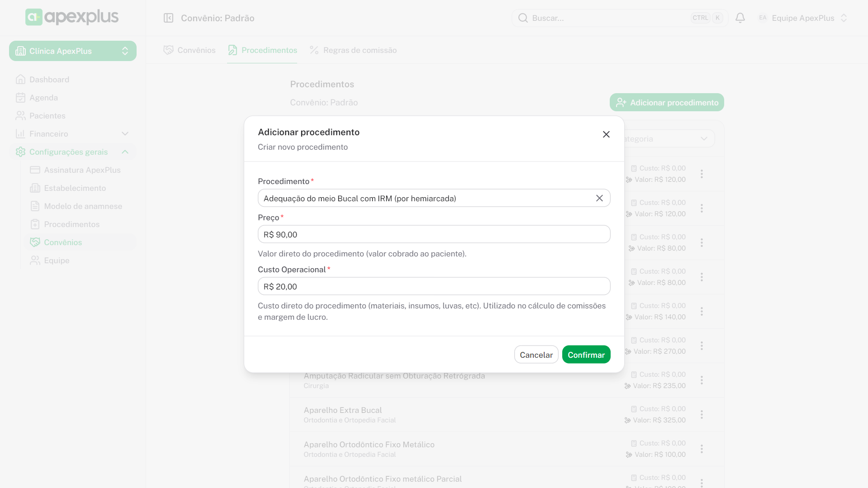Click the ApexPlus logo
The height and width of the screenshot is (488, 868).
[72, 17]
